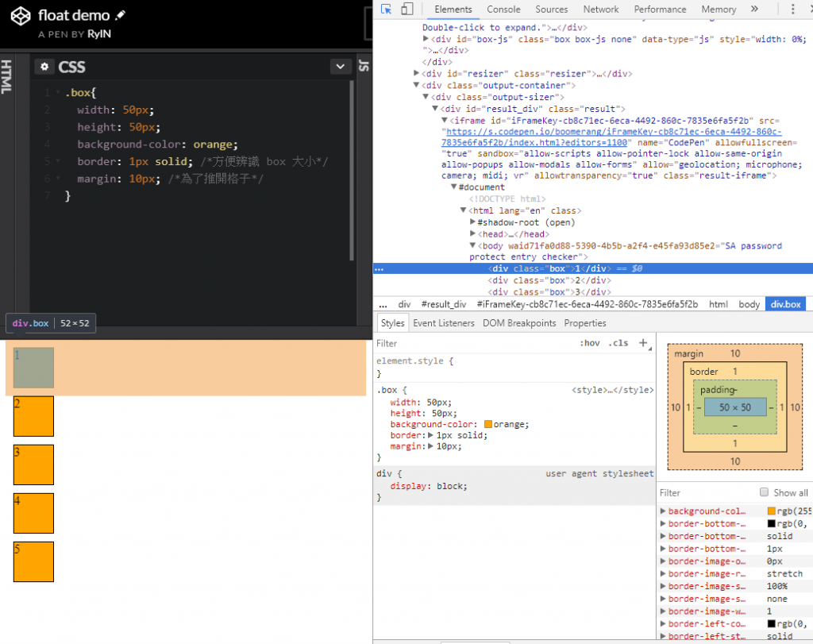Click black border-bottom-color computed swatch

pos(771,523)
